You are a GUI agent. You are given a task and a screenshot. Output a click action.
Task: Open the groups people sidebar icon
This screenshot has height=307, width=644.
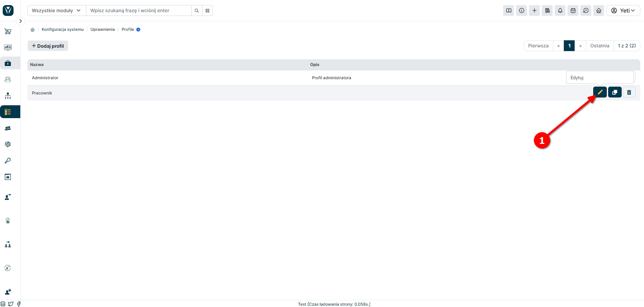(x=8, y=128)
